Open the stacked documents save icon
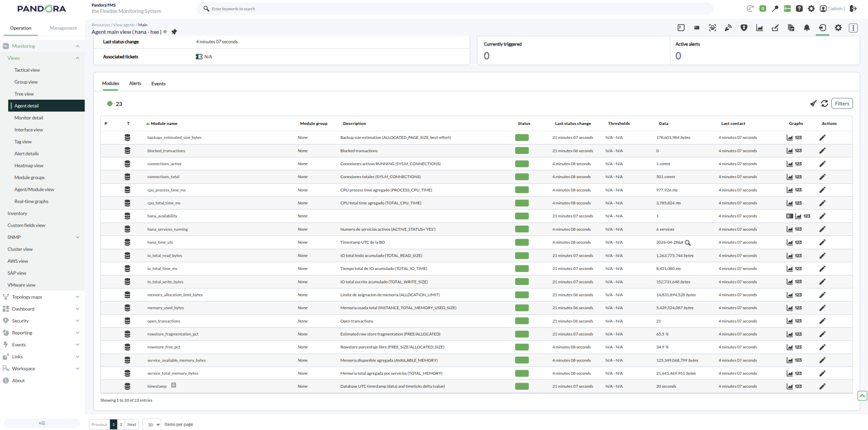 tap(791, 28)
